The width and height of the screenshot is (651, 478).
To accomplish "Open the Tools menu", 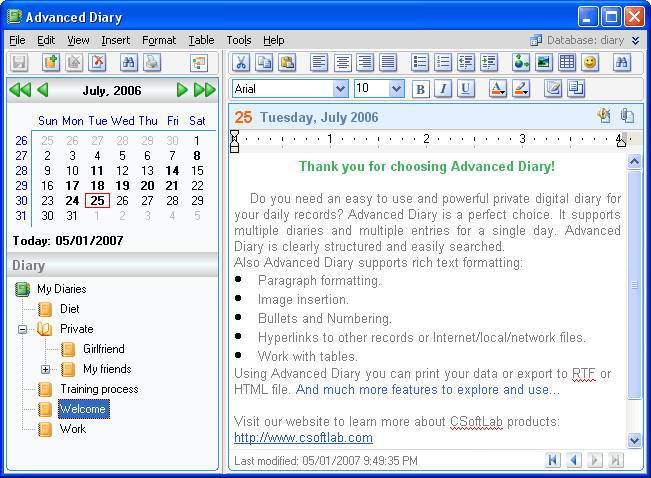I will tap(238, 40).
